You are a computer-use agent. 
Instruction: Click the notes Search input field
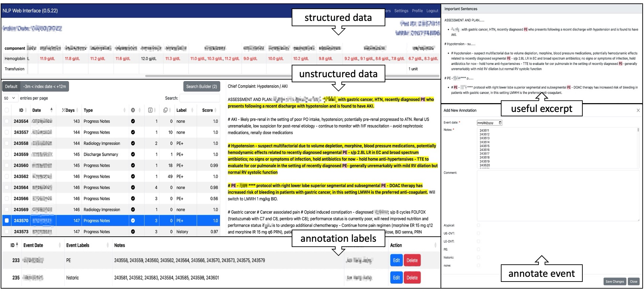click(x=200, y=98)
